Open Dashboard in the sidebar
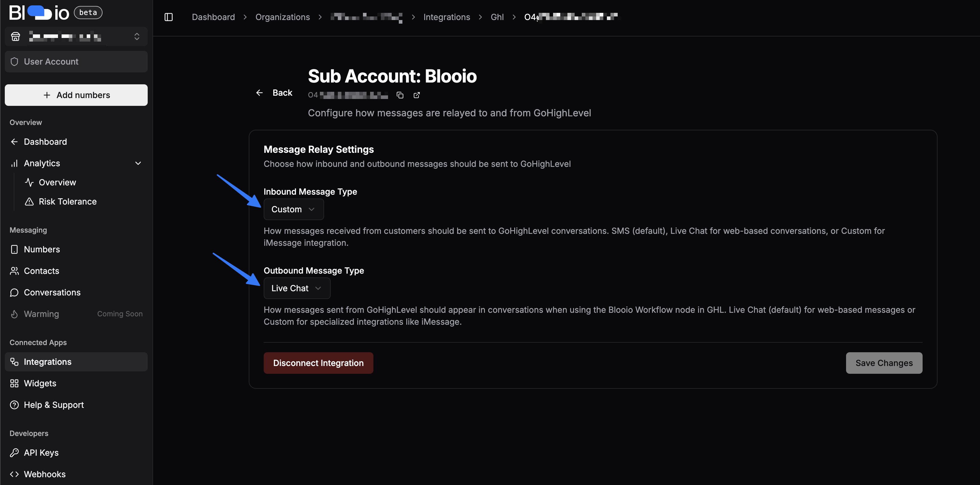Viewport: 980px width, 485px height. click(76, 141)
